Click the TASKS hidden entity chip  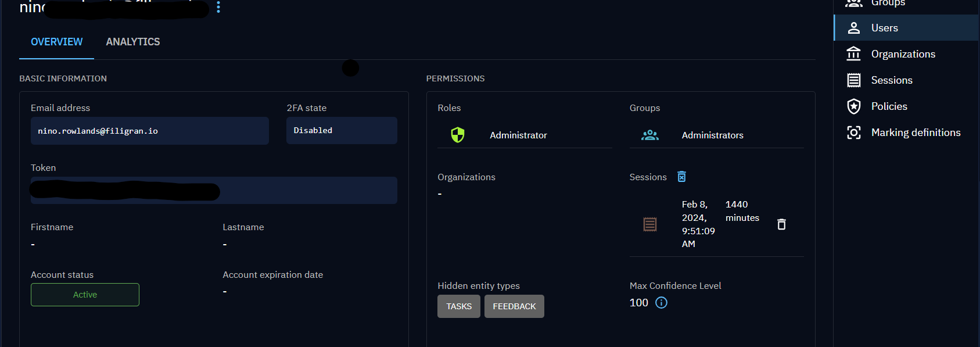458,306
